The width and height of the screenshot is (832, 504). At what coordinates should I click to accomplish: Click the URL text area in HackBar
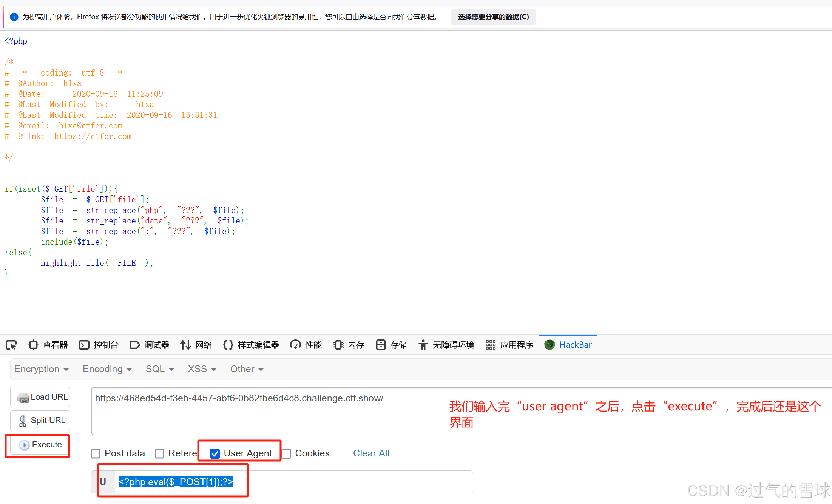point(264,411)
